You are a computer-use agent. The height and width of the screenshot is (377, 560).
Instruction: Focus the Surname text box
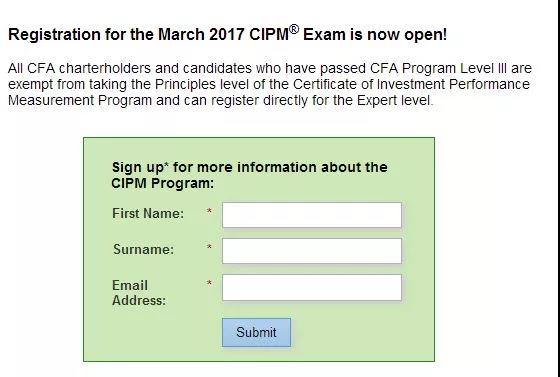pyautogui.click(x=312, y=251)
